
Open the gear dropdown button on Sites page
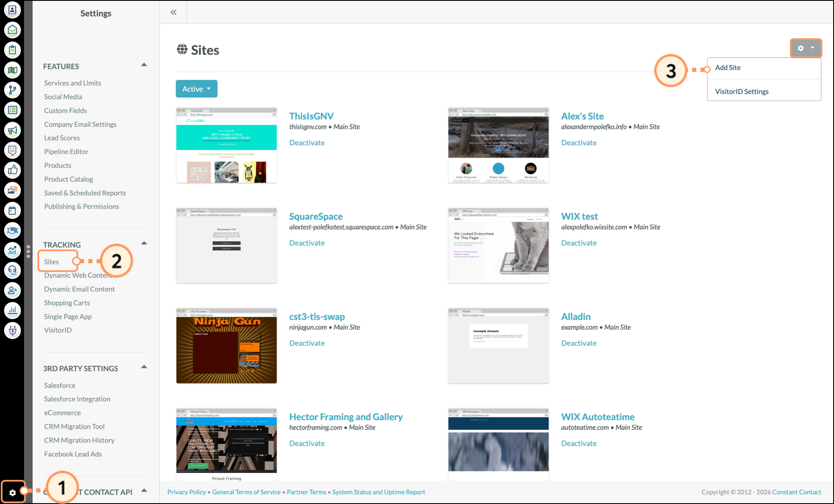(806, 48)
